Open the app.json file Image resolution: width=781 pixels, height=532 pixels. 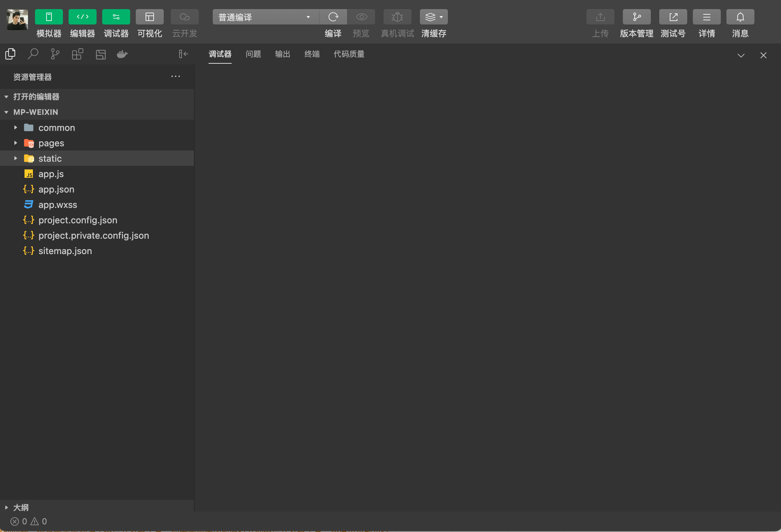pyautogui.click(x=56, y=189)
